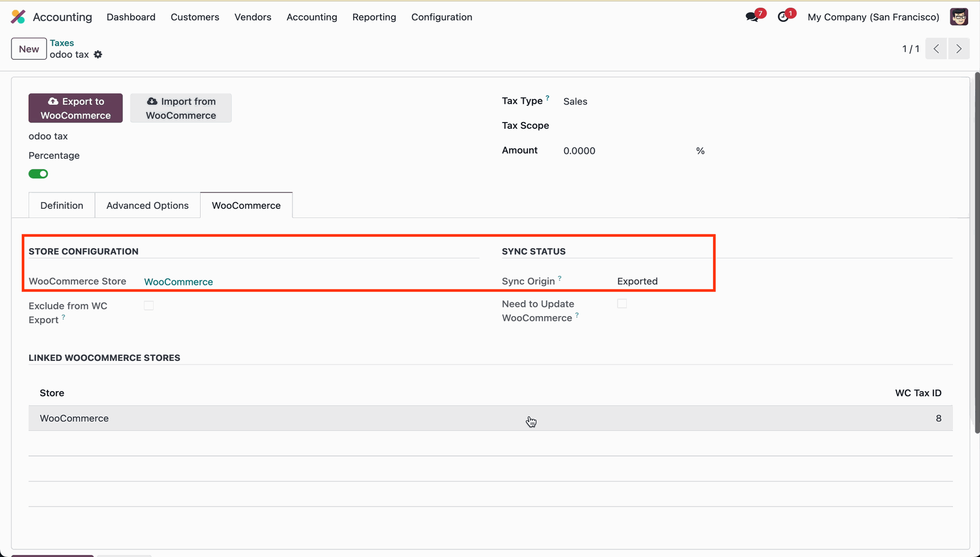
Task: Click the Sync Origin Exported value
Action: [x=637, y=281]
